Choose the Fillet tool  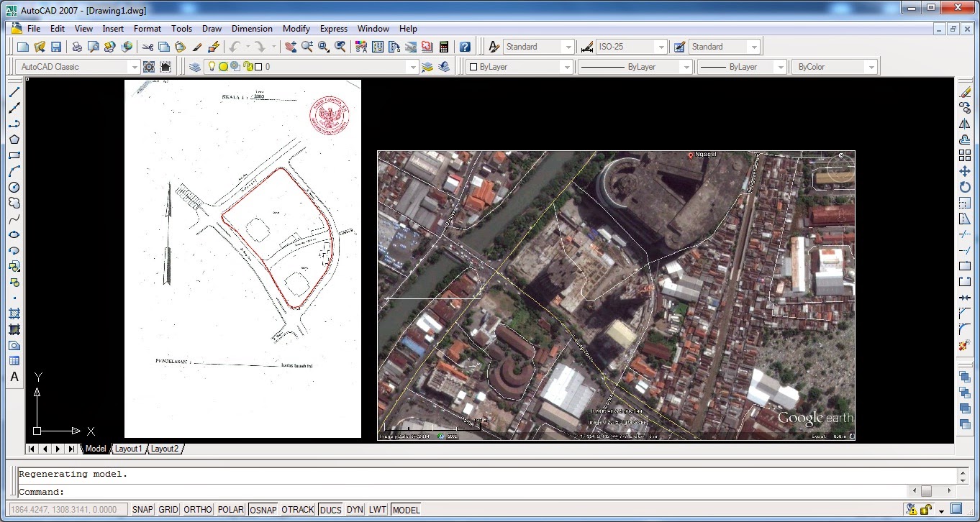tap(965, 329)
